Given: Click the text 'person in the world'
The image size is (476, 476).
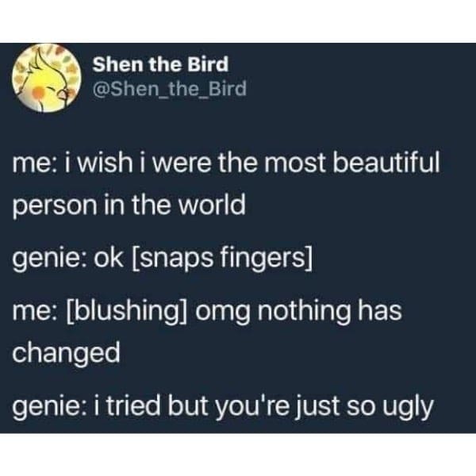Looking at the screenshot, I should point(129,205).
